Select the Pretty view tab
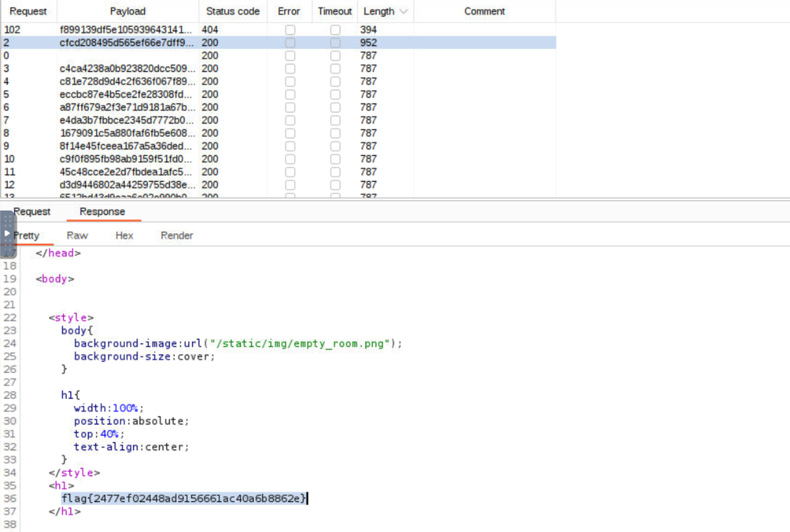This screenshot has width=790, height=532. click(26, 236)
